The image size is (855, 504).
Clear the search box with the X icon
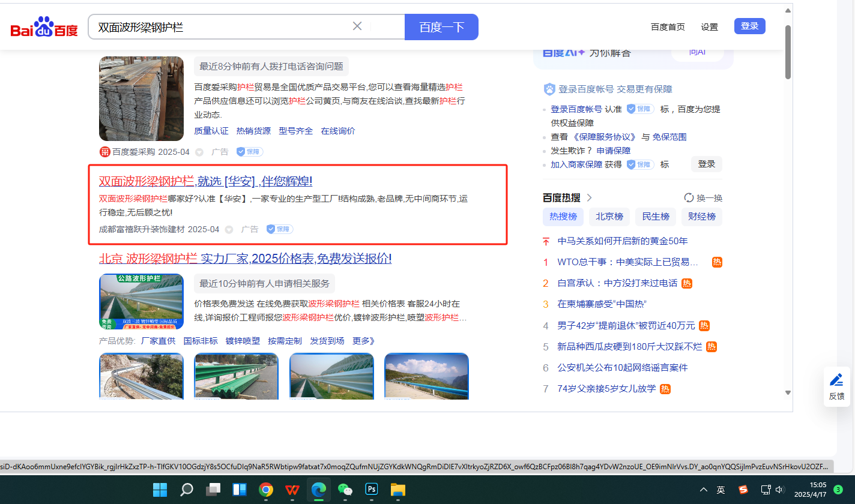(357, 26)
